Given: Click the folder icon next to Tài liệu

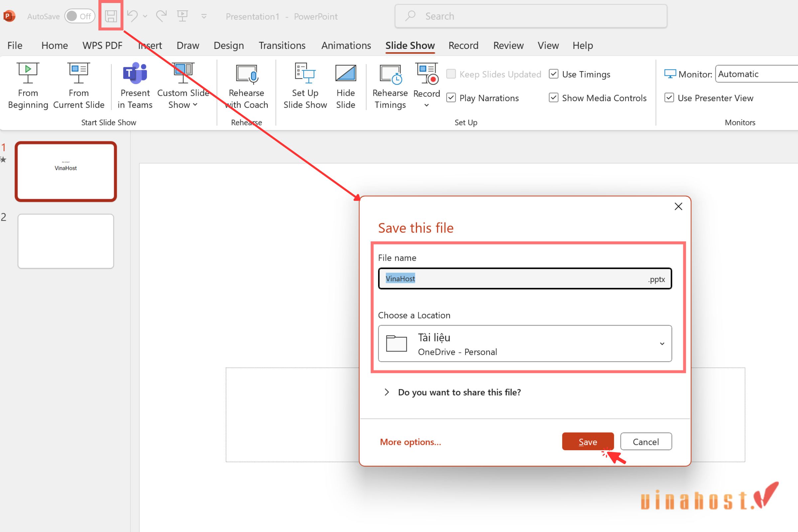Looking at the screenshot, I should (396, 344).
